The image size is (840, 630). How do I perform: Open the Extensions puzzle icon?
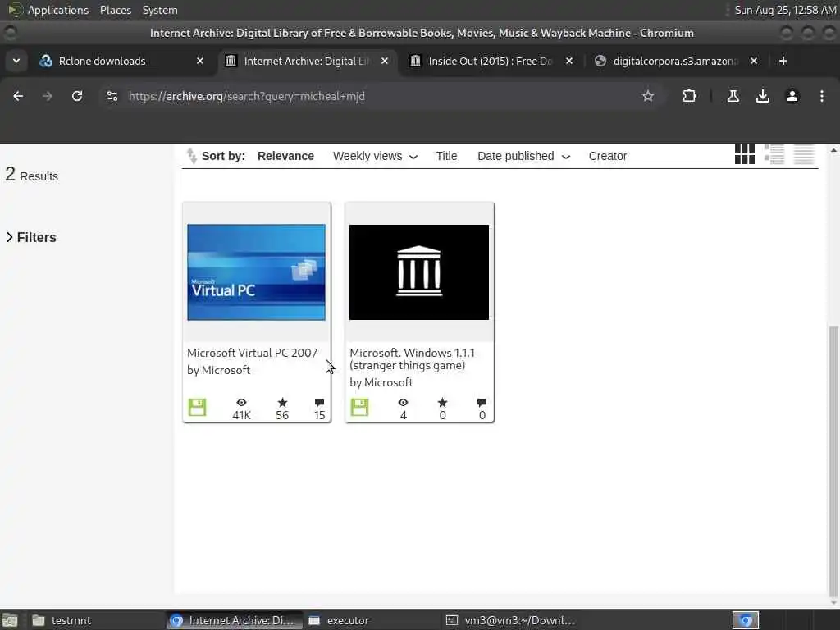click(x=689, y=96)
